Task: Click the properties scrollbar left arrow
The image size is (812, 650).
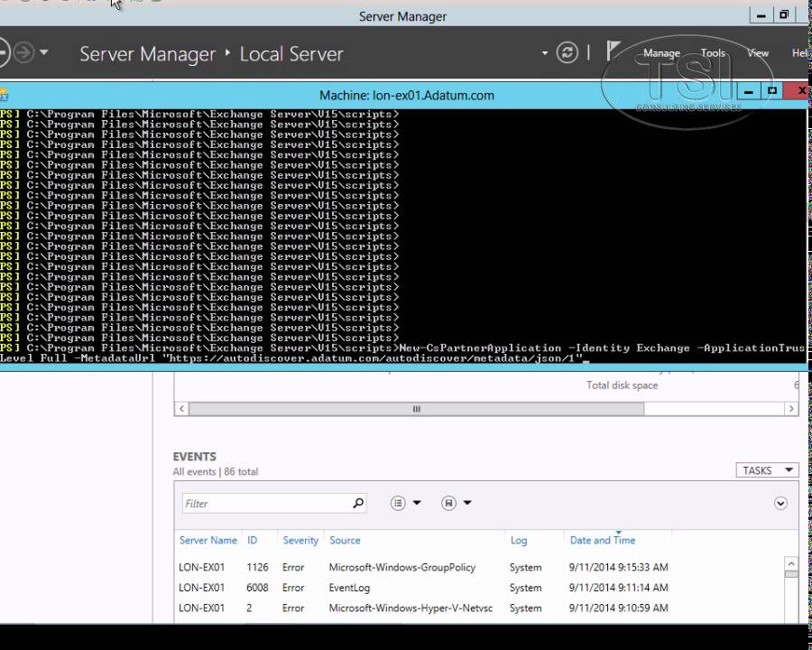Action: click(181, 408)
